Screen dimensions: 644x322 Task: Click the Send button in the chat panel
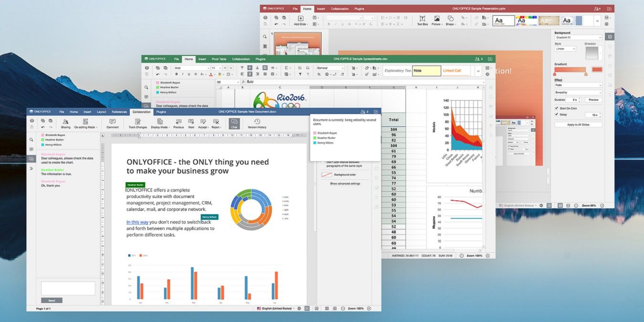click(52, 300)
